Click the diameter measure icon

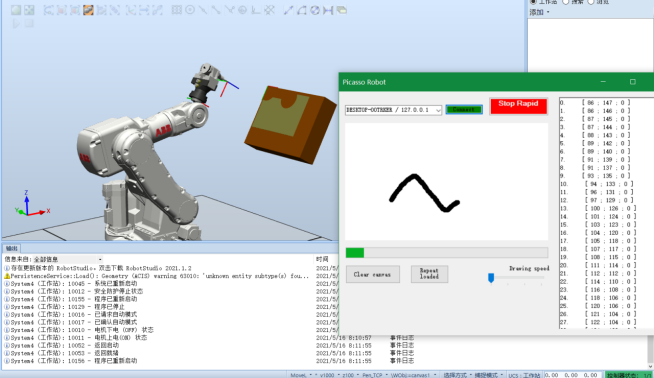pyautogui.click(x=315, y=10)
